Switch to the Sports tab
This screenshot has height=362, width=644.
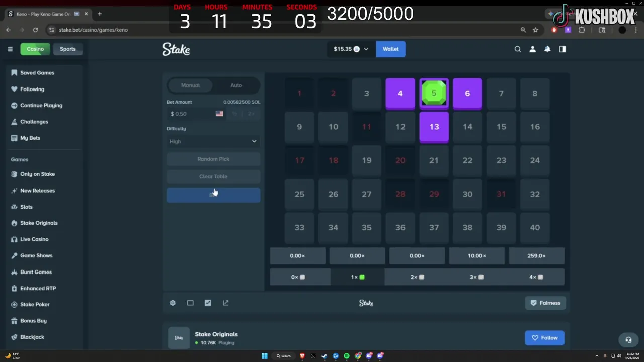click(x=67, y=49)
